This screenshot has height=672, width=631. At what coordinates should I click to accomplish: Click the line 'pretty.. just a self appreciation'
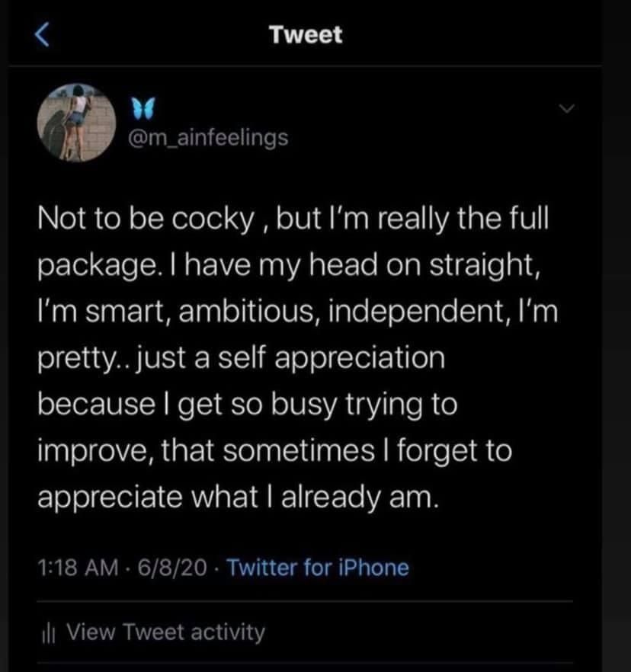(x=242, y=358)
